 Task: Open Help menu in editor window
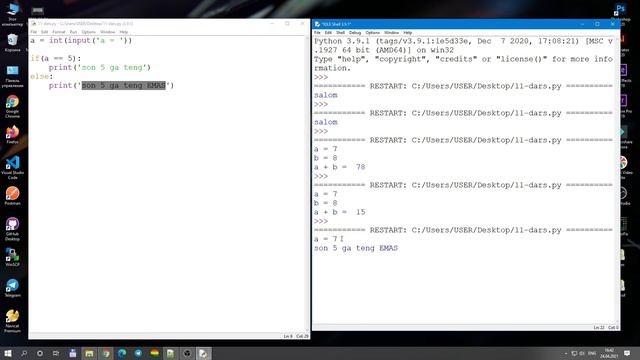[x=124, y=32]
